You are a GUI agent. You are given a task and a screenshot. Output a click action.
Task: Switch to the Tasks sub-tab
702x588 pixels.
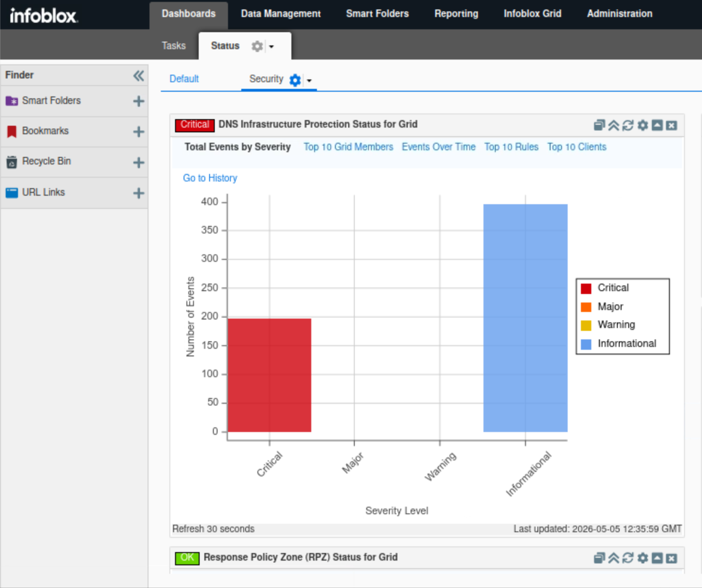[174, 46]
